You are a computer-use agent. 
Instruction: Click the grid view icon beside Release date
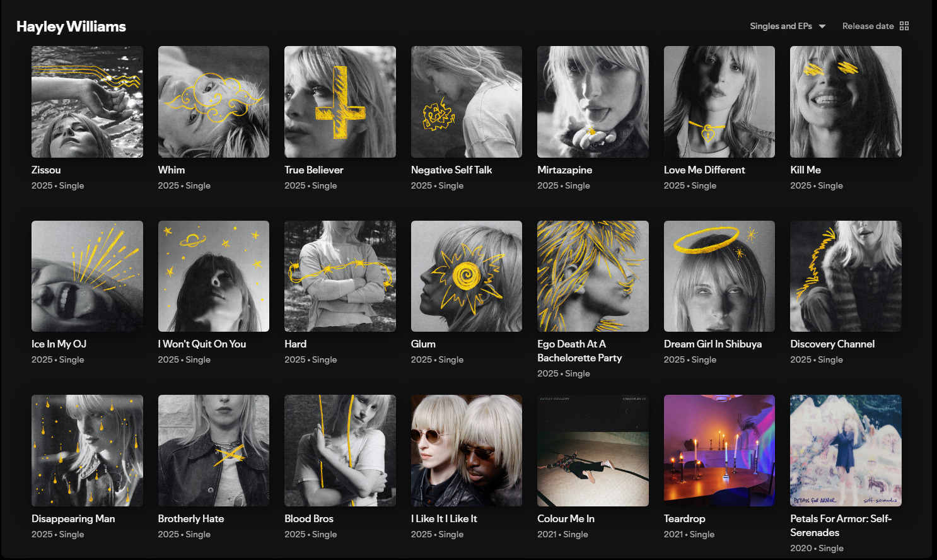pos(904,26)
